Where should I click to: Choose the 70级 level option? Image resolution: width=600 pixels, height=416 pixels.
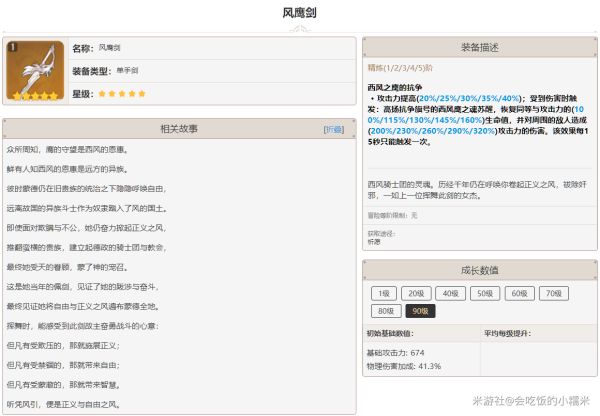point(552,293)
